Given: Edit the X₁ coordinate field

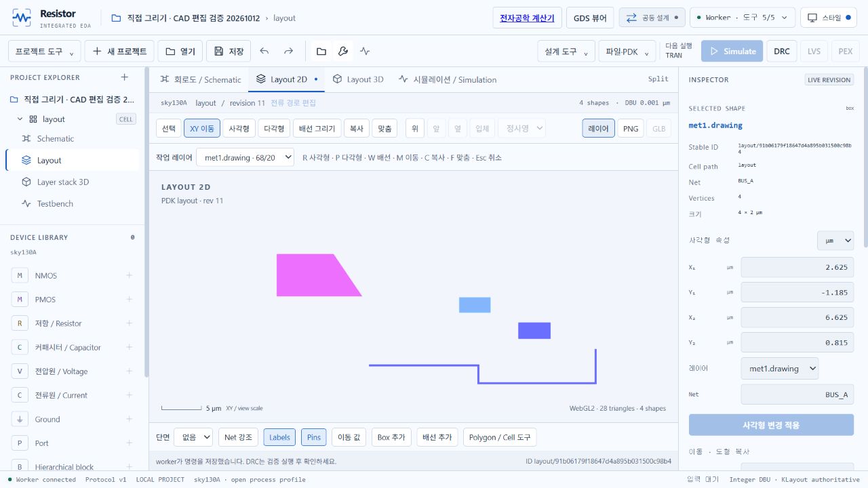Looking at the screenshot, I should tap(797, 267).
